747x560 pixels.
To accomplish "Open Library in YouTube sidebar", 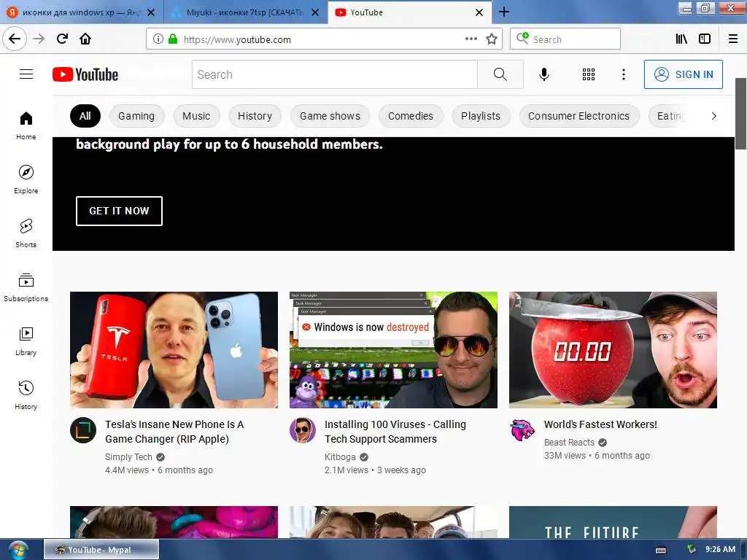I will tap(26, 341).
